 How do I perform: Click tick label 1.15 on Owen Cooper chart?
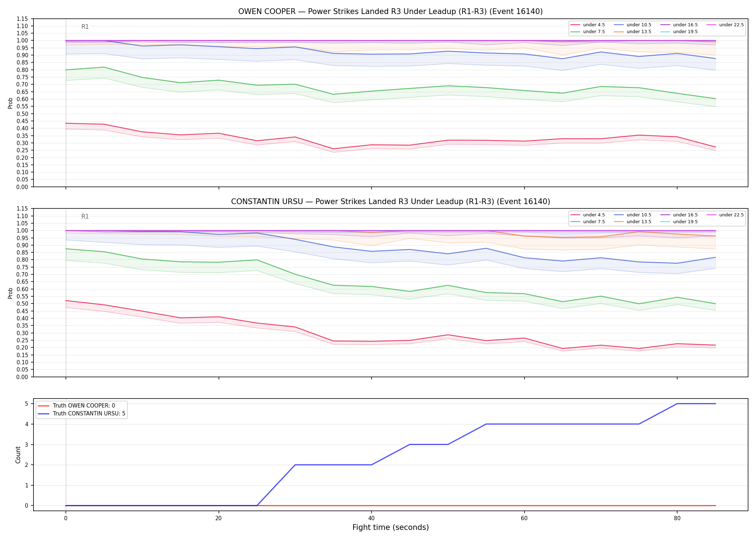coord(22,19)
